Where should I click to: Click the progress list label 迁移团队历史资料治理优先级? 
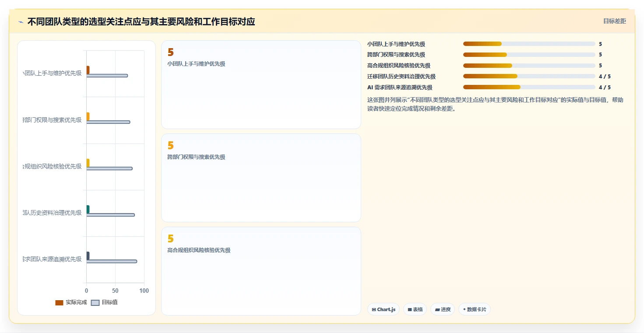click(401, 77)
